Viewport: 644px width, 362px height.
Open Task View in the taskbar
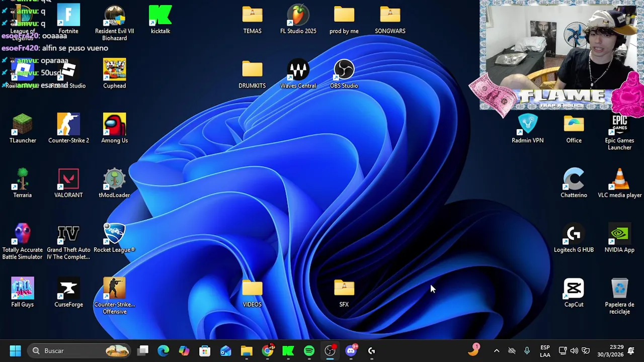[143, 351]
